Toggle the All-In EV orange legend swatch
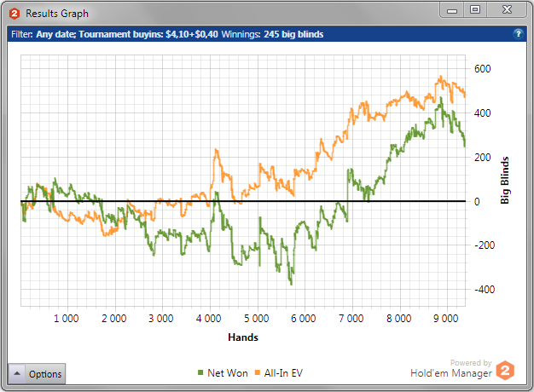534x392 pixels. point(258,372)
